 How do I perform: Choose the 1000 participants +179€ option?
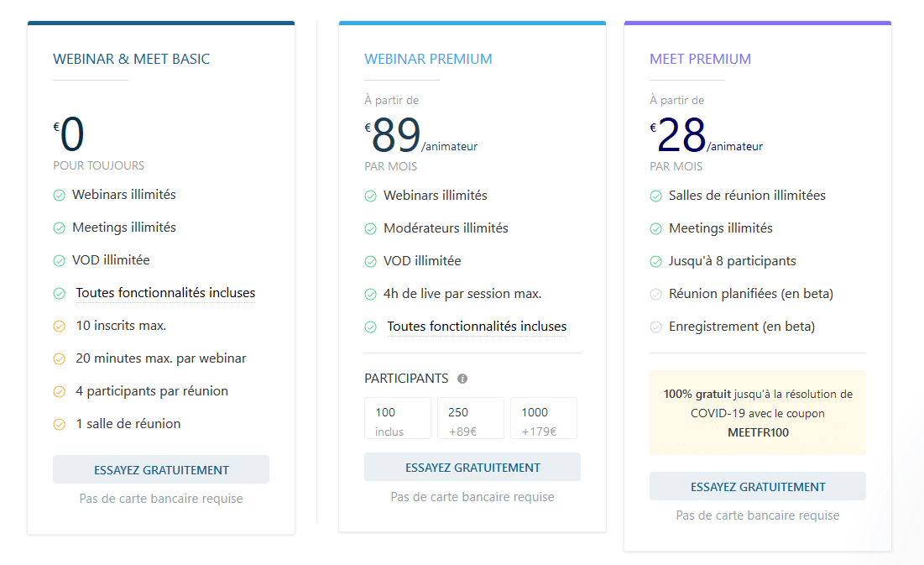544,418
